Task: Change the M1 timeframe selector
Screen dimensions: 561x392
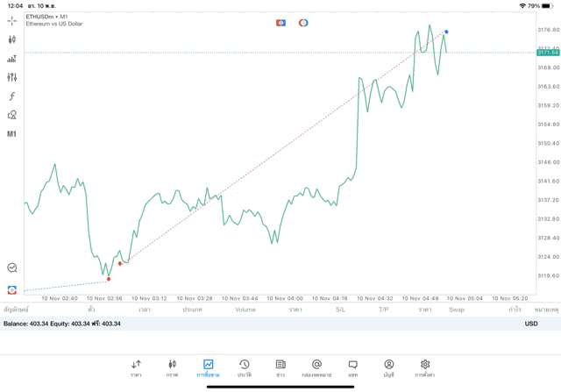Action: 12,134
